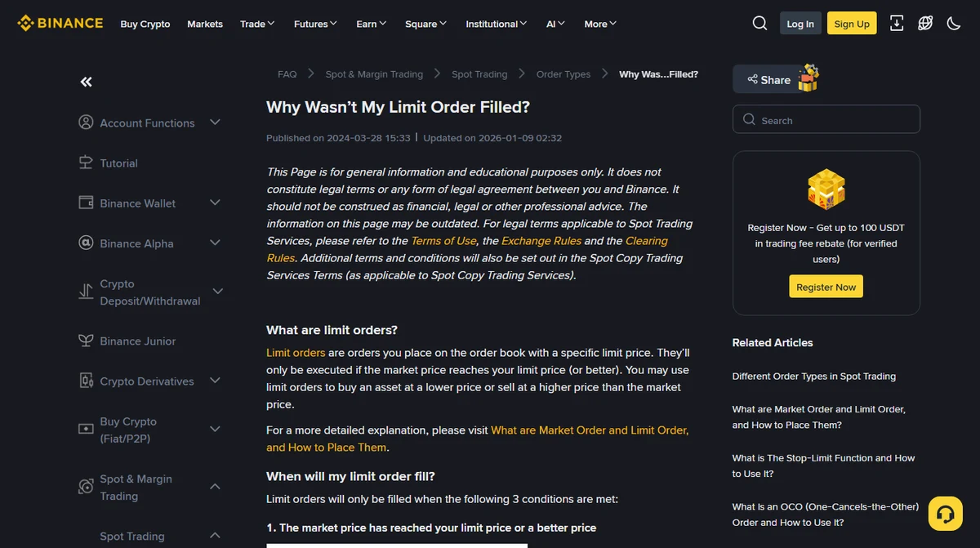980x548 pixels.
Task: Open related article Different Order Types in Spot Trading
Action: coord(814,376)
